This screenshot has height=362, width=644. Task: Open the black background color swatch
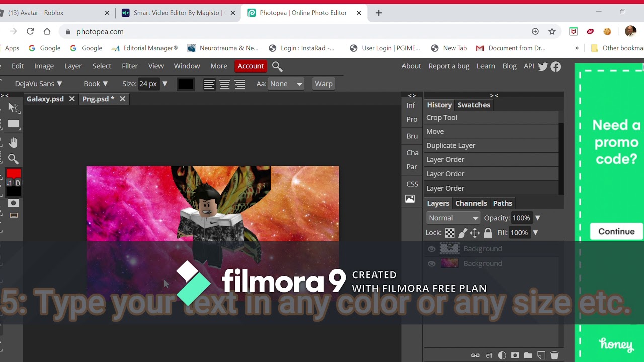(13, 191)
